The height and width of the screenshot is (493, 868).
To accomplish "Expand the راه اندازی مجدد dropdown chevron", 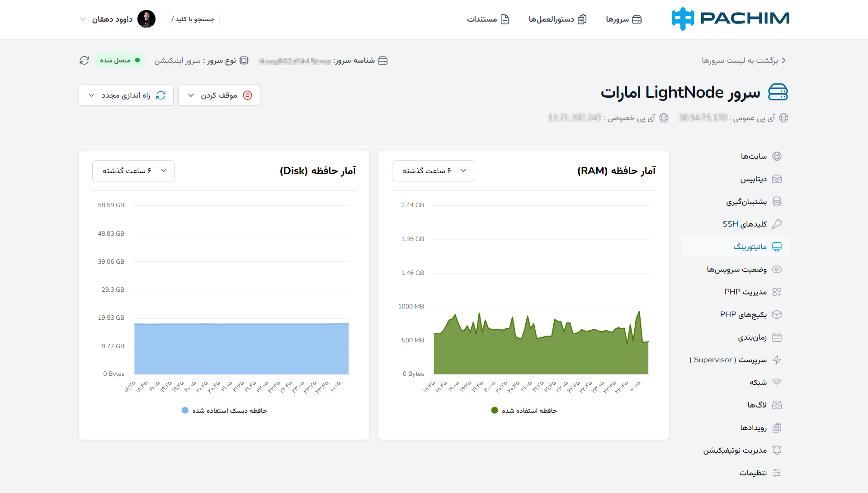I will coord(91,95).
